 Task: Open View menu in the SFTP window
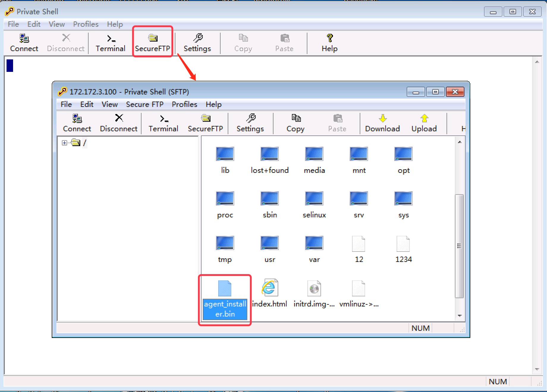pyautogui.click(x=110, y=104)
